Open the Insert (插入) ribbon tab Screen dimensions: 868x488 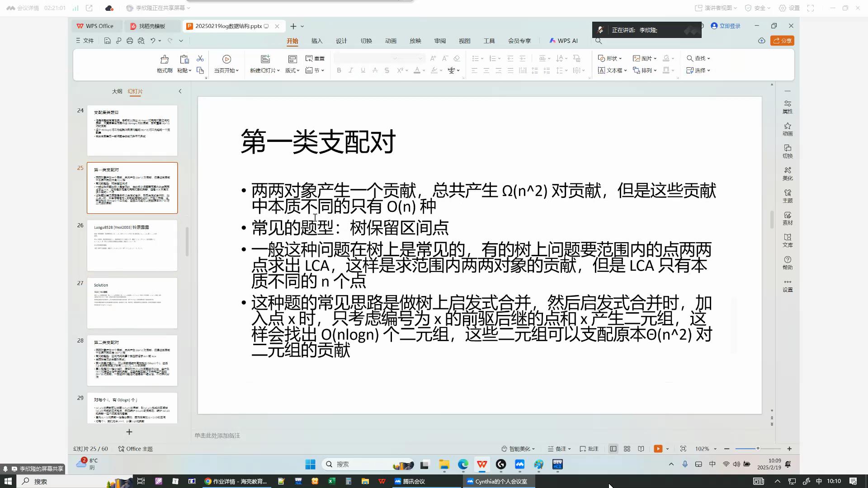point(316,41)
